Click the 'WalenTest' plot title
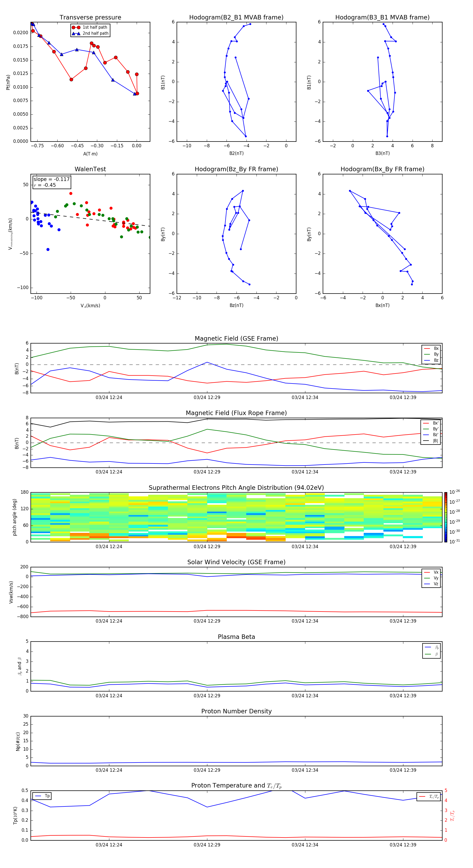This screenshot has height=868, width=473. coord(90,169)
